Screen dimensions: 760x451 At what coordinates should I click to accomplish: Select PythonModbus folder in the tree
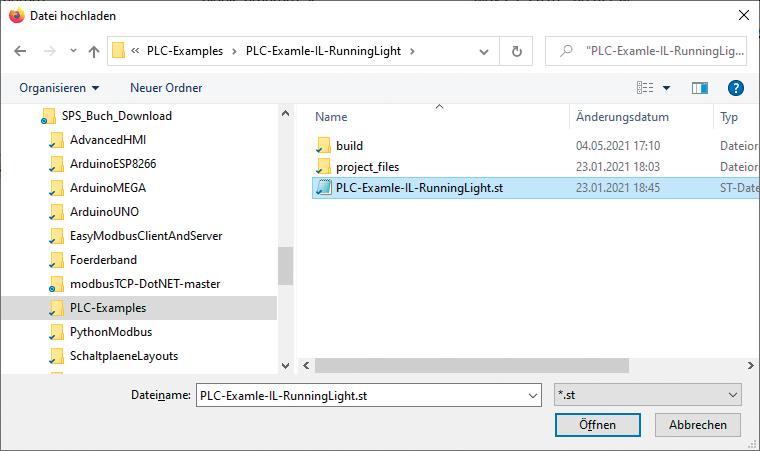click(x=111, y=332)
